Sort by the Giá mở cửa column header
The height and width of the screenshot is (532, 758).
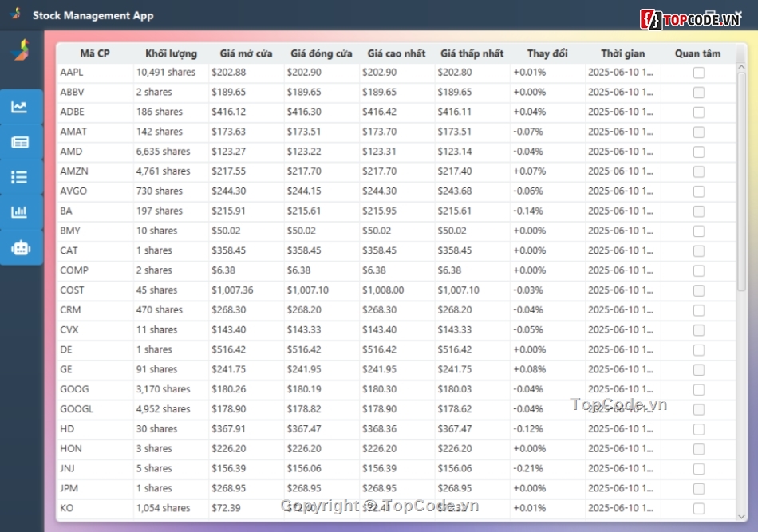[x=246, y=53]
